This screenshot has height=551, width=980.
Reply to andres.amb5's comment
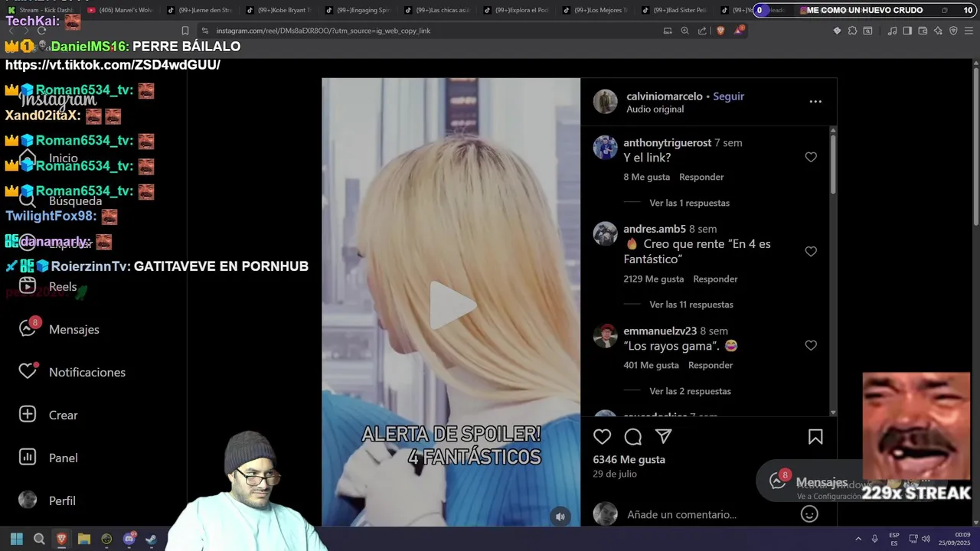(715, 279)
